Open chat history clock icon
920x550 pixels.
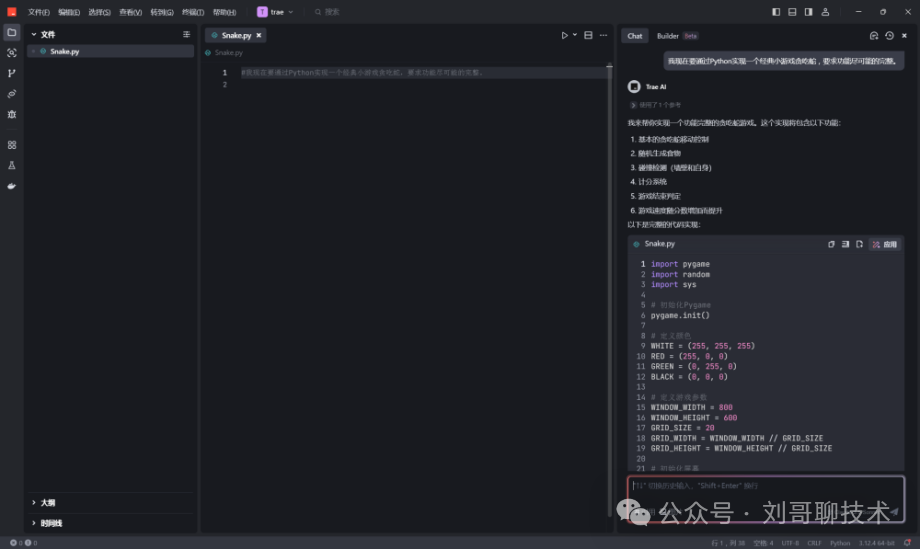889,35
